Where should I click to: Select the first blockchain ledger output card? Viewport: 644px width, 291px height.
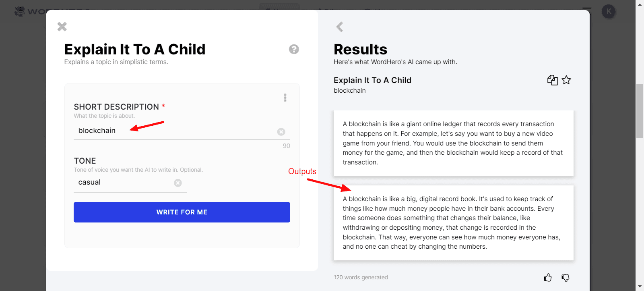point(453,143)
